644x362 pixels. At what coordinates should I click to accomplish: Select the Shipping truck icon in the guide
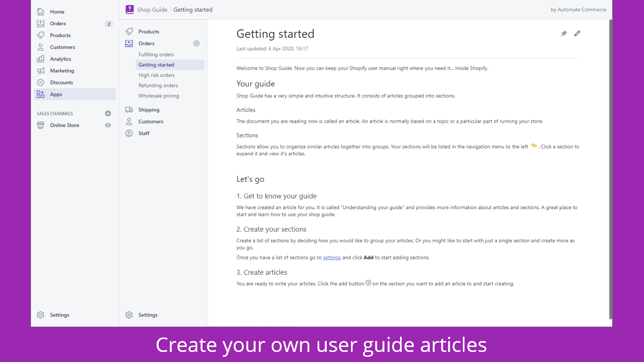click(x=129, y=109)
